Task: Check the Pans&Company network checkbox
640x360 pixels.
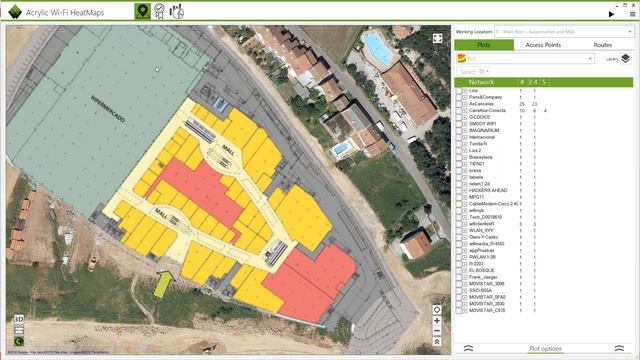Action: pos(459,97)
